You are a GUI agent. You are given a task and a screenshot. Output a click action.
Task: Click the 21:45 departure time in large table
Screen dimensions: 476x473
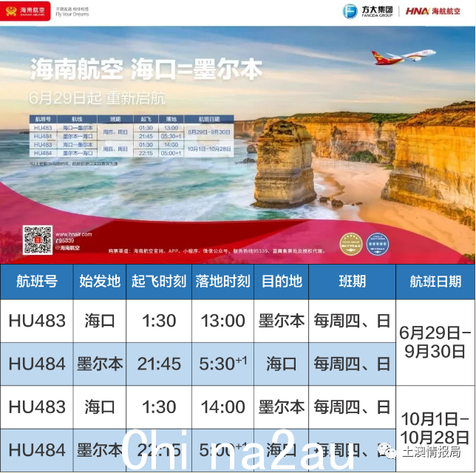(159, 364)
